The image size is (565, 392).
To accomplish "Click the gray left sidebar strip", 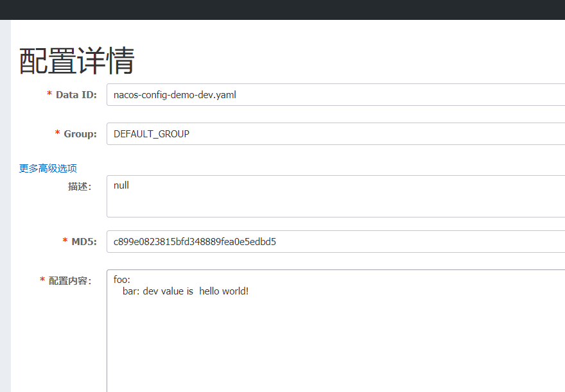I will click(x=5, y=206).
